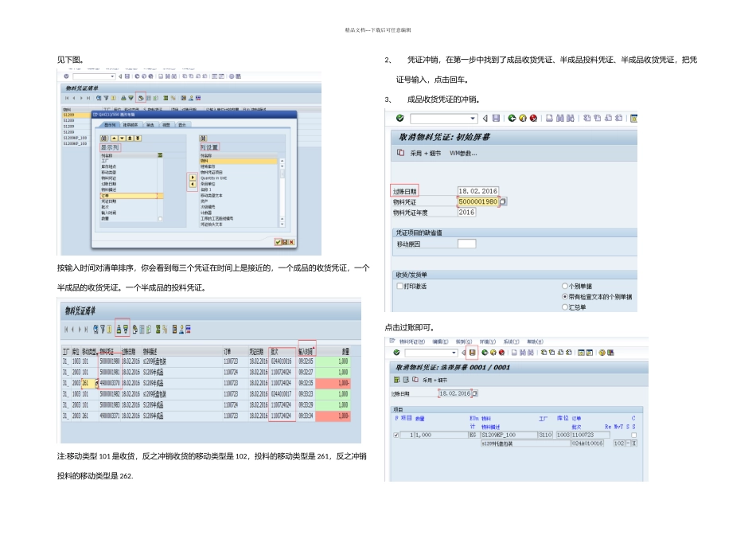Select the 显示列 tab in layout dialog
This screenshot has width=756, height=535.
(x=110, y=124)
